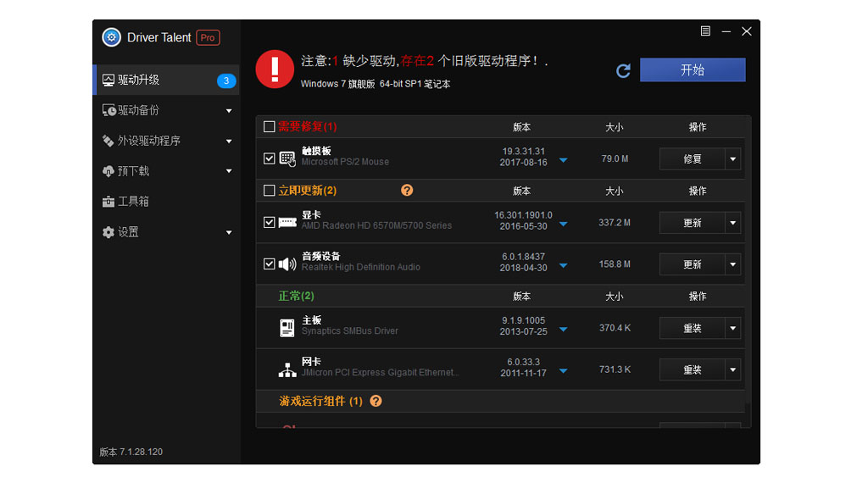The height and width of the screenshot is (483, 868).
Task: Select 驱动升级 in the sidebar
Action: [166, 80]
